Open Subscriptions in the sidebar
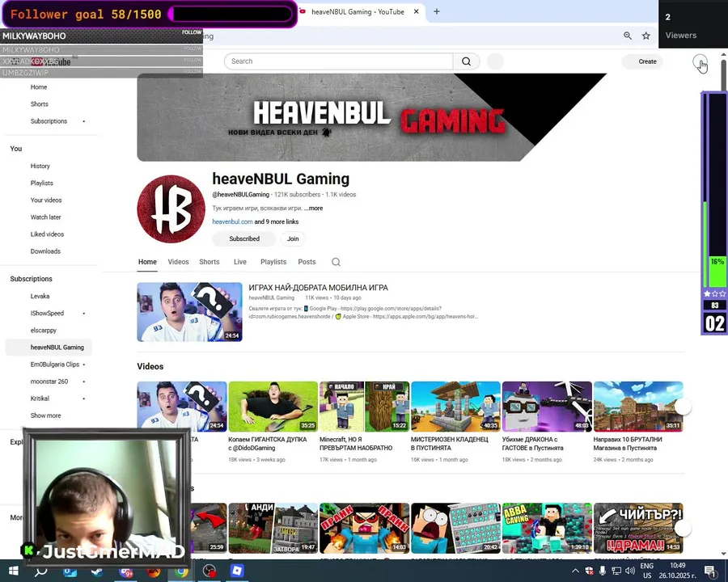This screenshot has width=728, height=582. [x=49, y=121]
